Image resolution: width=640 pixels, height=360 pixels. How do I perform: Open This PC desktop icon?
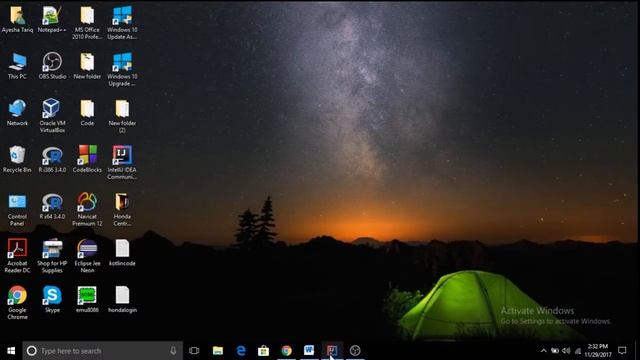[17, 66]
